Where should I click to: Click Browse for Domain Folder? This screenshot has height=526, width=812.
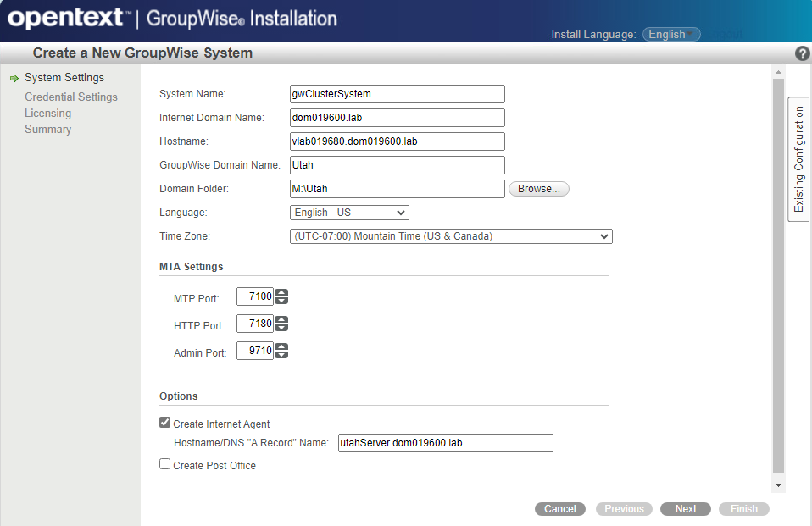click(x=538, y=189)
